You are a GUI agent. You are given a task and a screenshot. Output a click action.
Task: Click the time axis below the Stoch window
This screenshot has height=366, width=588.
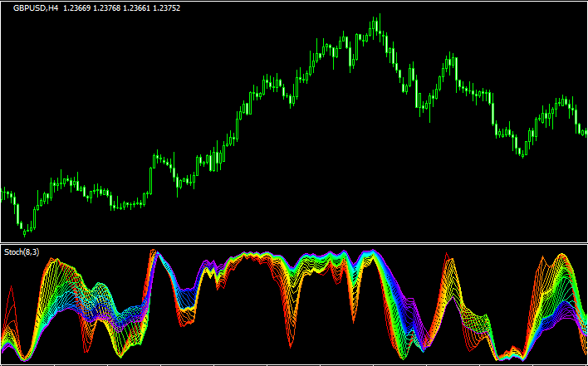[x=294, y=364]
